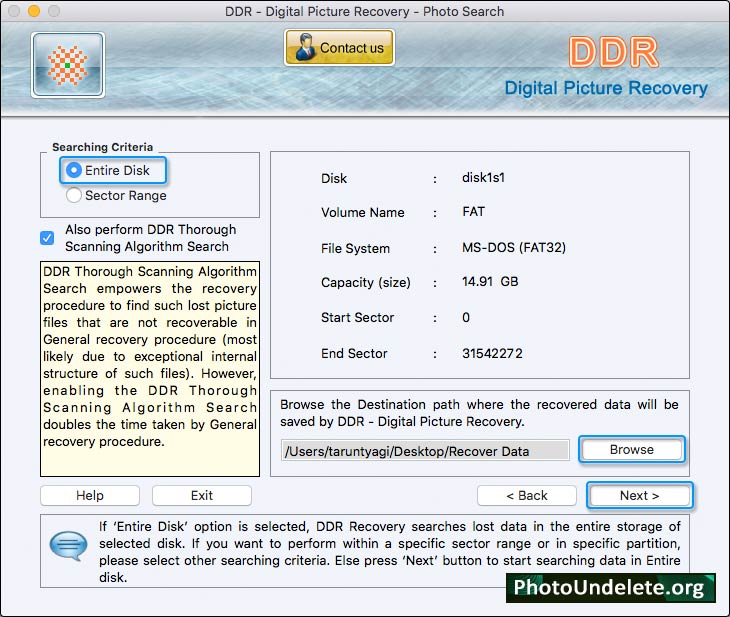Viewport: 730px width, 617px height.
Task: Click the End Sector label
Action: [x=354, y=353]
